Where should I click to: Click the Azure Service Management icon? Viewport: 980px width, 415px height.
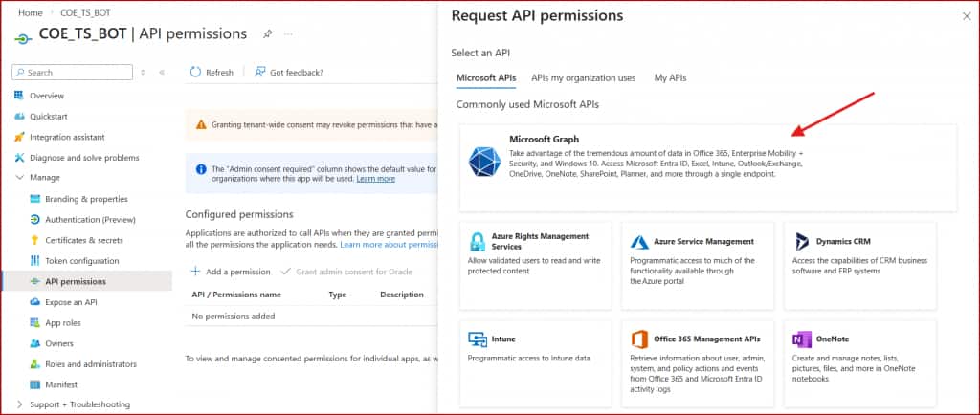[639, 242]
